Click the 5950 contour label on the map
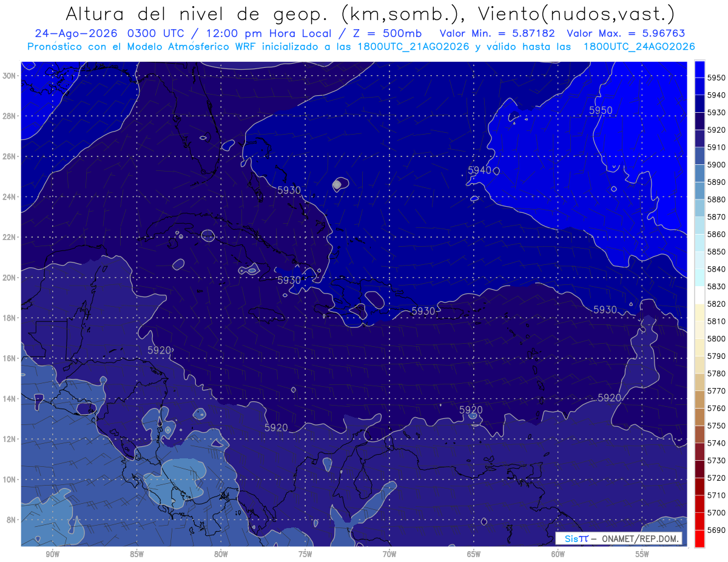The image size is (728, 562). (601, 110)
